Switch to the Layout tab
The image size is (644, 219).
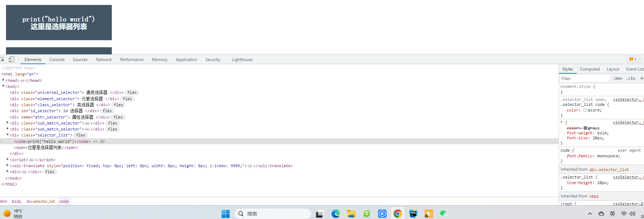tap(613, 69)
